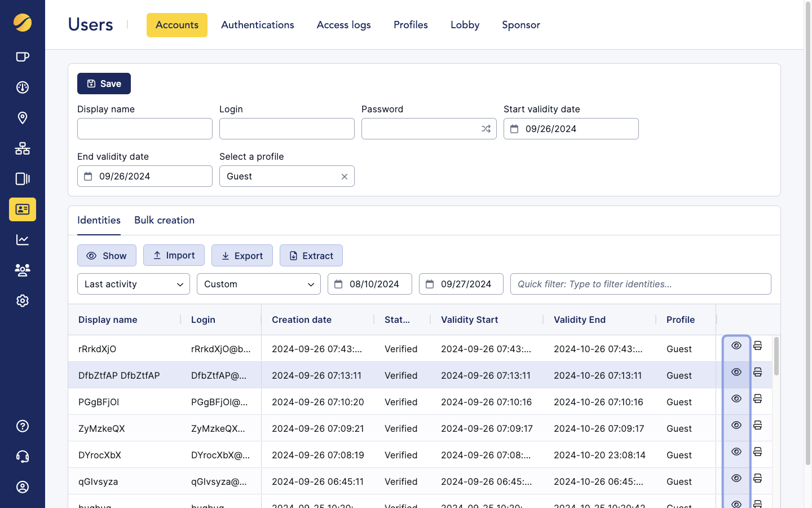The height and width of the screenshot is (508, 812).
Task: Click the support headset sidebar icon
Action: [23, 457]
